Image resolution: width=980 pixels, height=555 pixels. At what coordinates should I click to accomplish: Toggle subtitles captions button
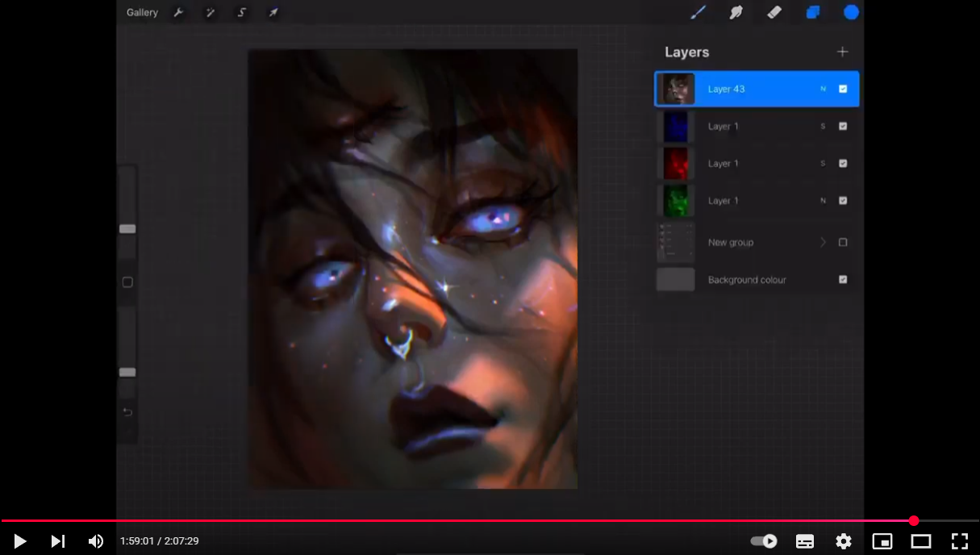805,541
